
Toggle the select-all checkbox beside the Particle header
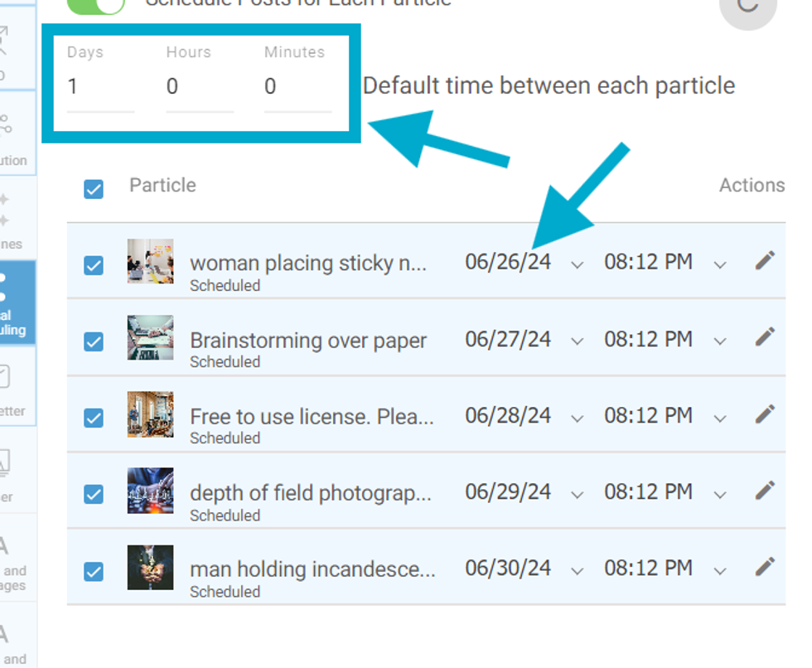94,189
